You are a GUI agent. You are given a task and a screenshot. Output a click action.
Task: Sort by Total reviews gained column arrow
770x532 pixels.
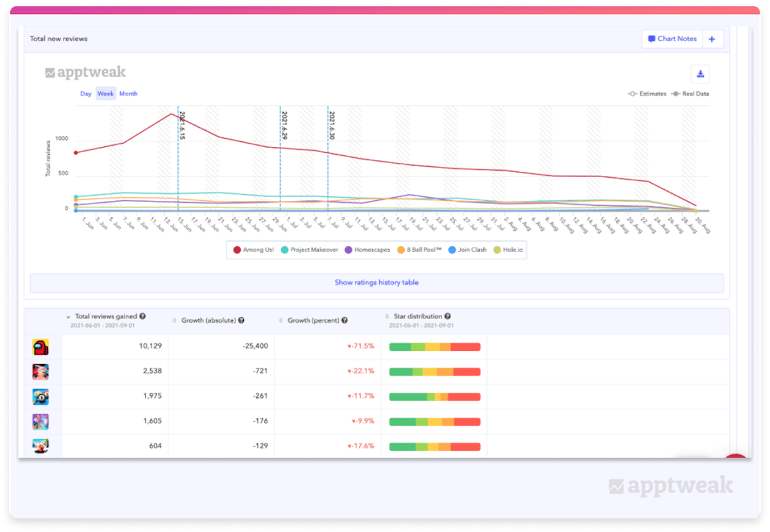[69, 317]
